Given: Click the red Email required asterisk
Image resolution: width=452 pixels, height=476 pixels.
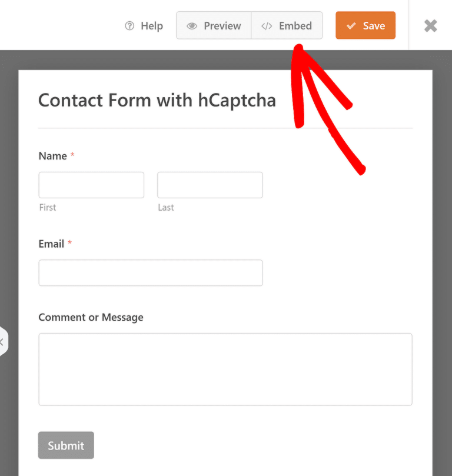Looking at the screenshot, I should click(x=69, y=244).
